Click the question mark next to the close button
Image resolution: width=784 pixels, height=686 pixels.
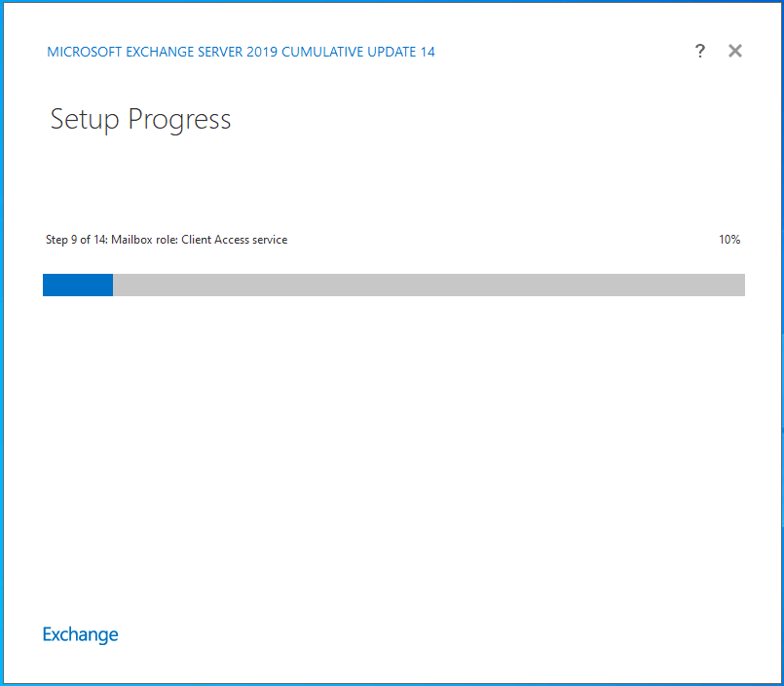coord(700,51)
